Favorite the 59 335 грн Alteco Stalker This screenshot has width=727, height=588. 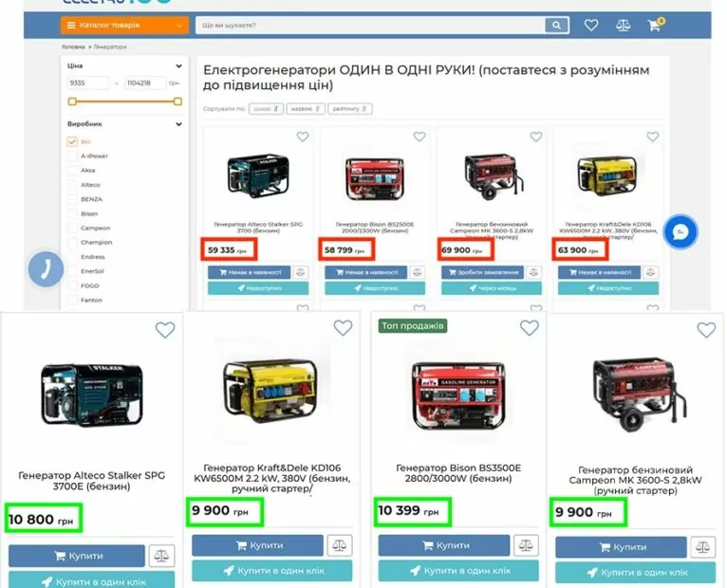[303, 137]
